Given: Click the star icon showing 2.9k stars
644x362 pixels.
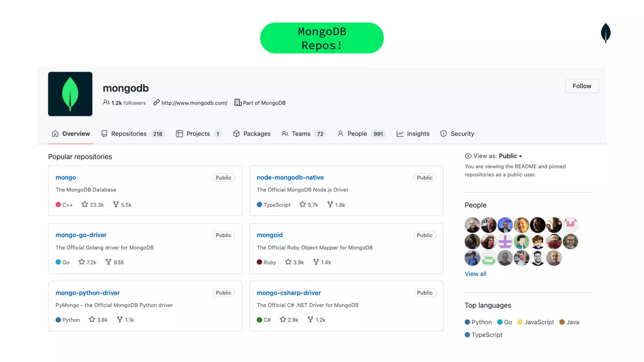Looking at the screenshot, I should 283,319.
